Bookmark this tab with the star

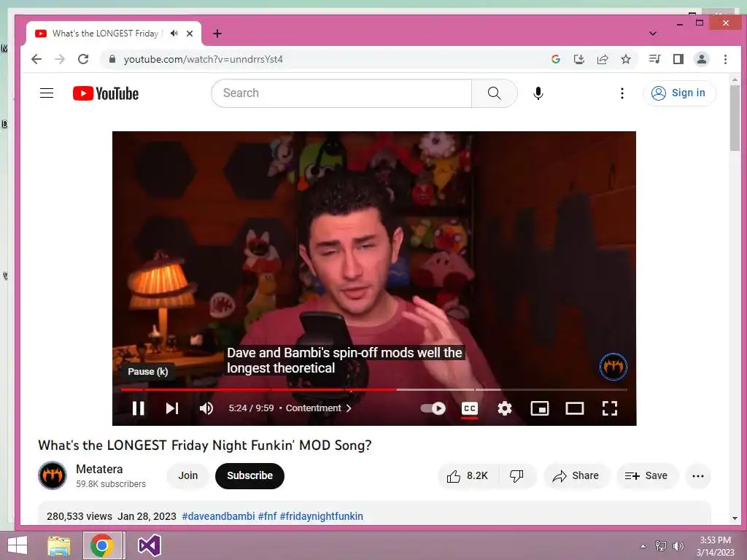[x=626, y=59]
